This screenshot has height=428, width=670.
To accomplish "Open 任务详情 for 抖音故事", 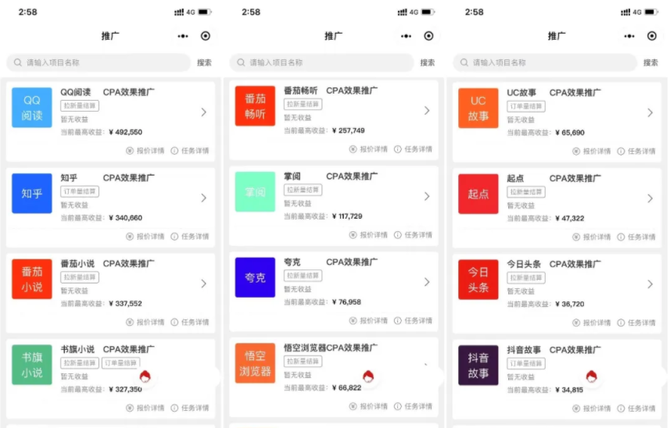I will [x=636, y=409].
